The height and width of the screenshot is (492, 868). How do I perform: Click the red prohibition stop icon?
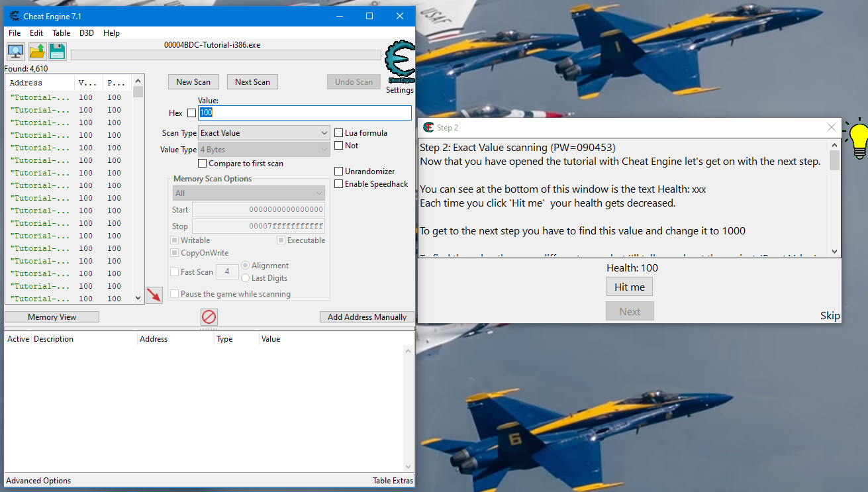[209, 317]
